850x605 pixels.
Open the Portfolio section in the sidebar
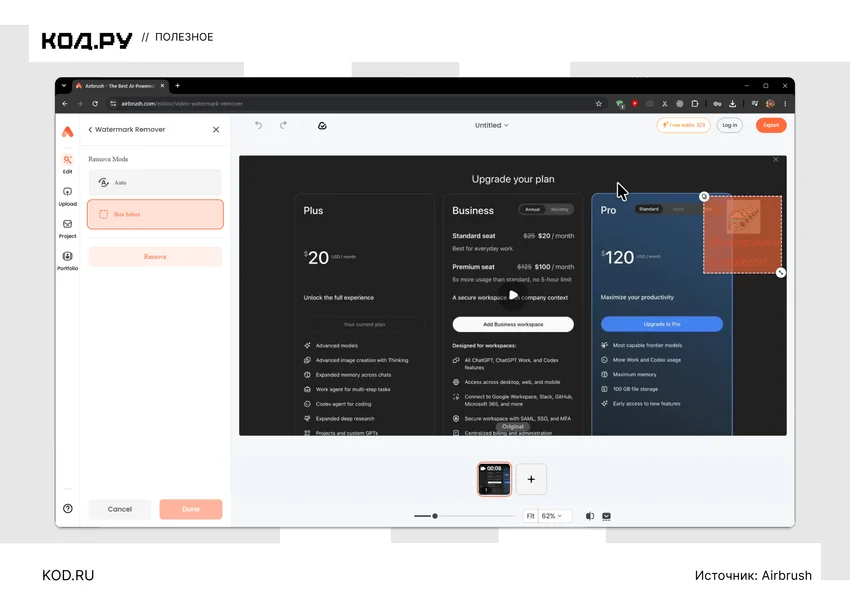pos(67,260)
